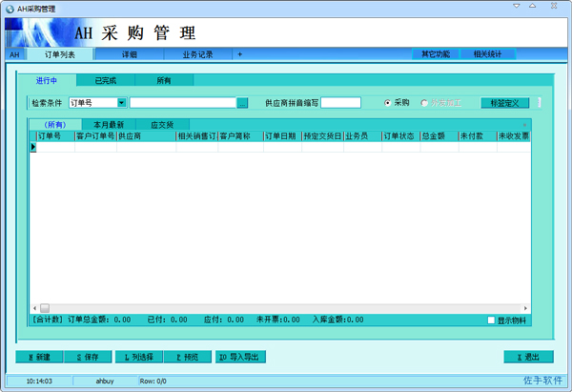Open the 业务记录 tab
The image size is (572, 392).
[197, 54]
